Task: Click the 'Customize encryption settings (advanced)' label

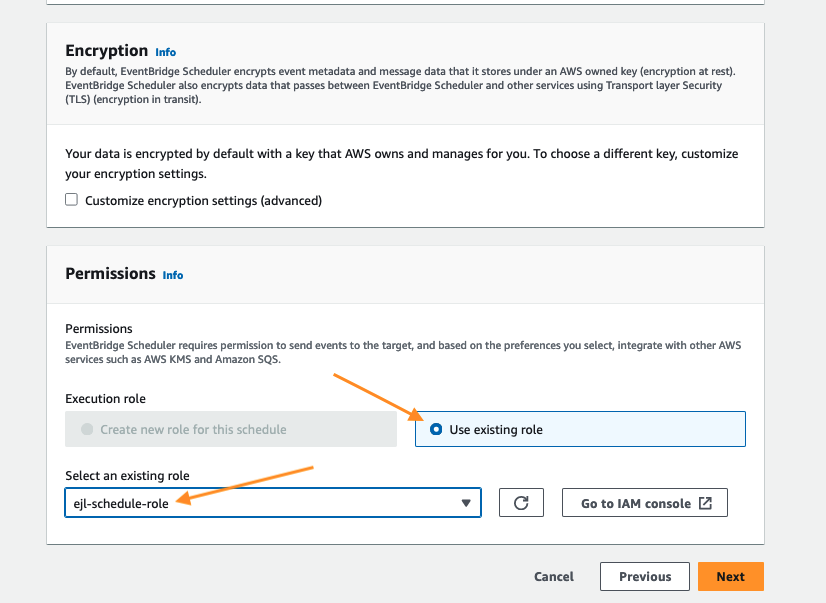Action: point(203,200)
